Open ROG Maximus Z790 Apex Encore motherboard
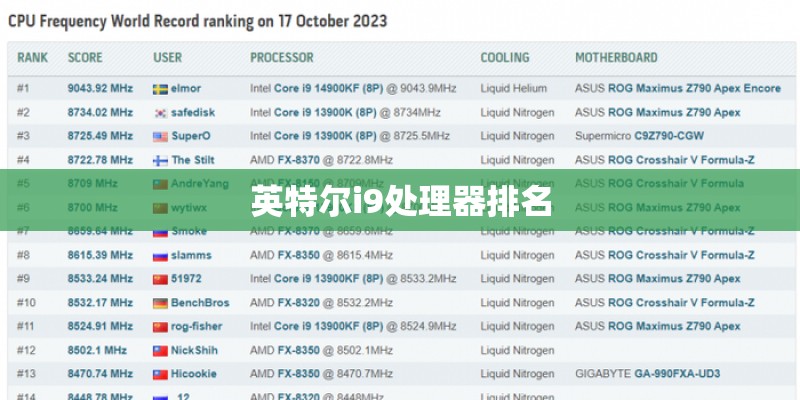800x400 pixels. (x=694, y=88)
